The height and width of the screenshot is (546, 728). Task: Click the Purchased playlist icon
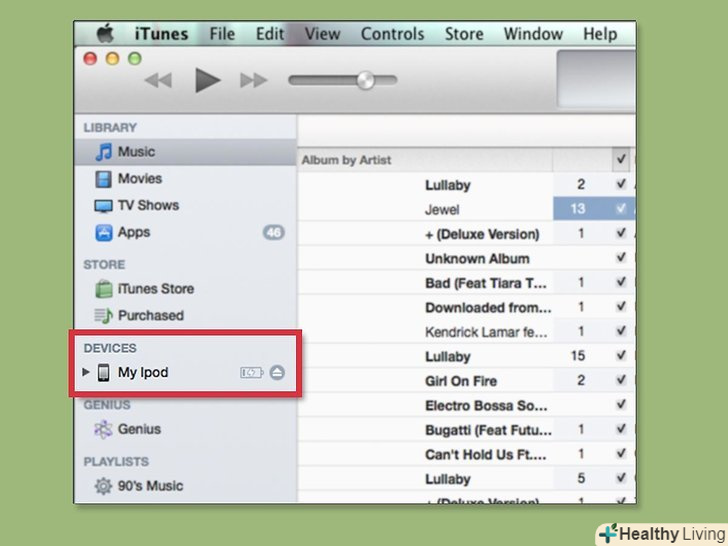(x=104, y=316)
